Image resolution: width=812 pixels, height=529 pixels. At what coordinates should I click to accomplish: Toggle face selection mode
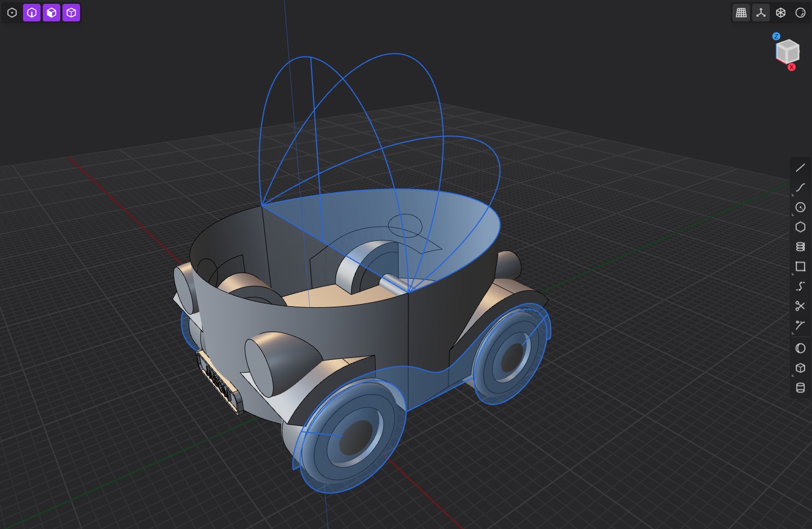click(x=52, y=13)
